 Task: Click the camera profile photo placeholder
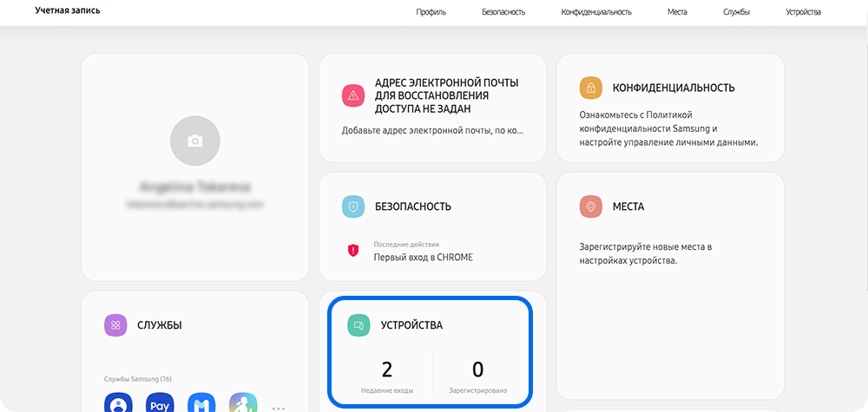194,141
